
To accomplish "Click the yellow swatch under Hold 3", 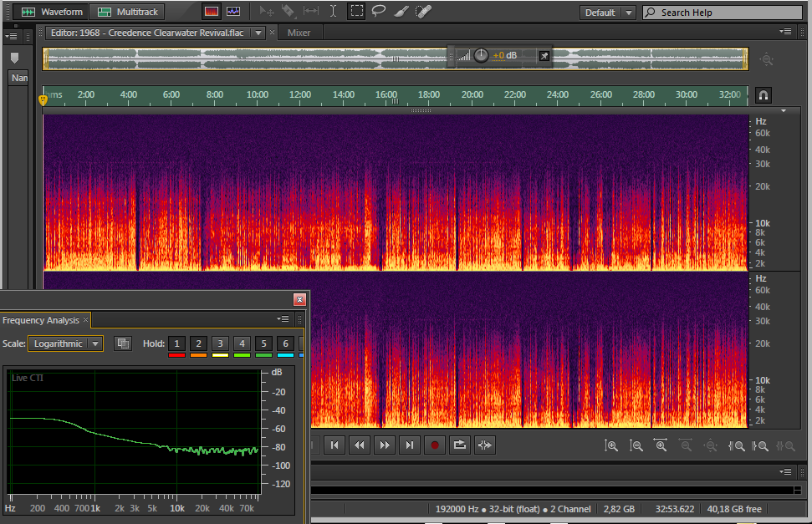I will 220,355.
